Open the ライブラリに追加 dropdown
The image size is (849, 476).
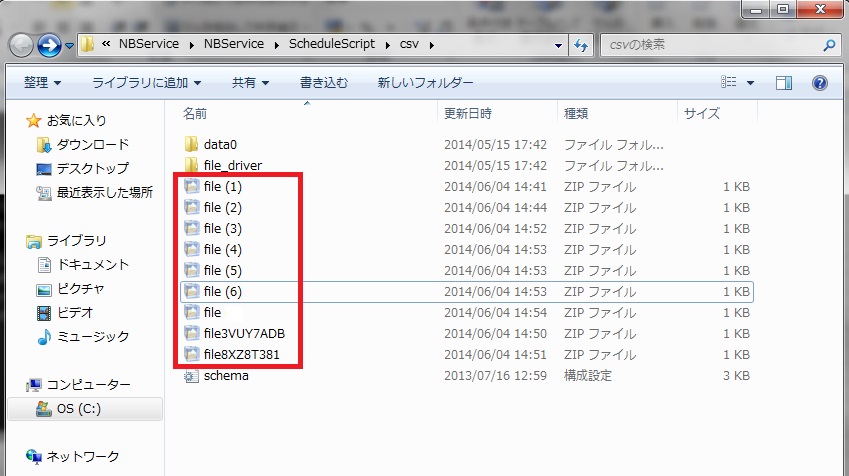(146, 82)
